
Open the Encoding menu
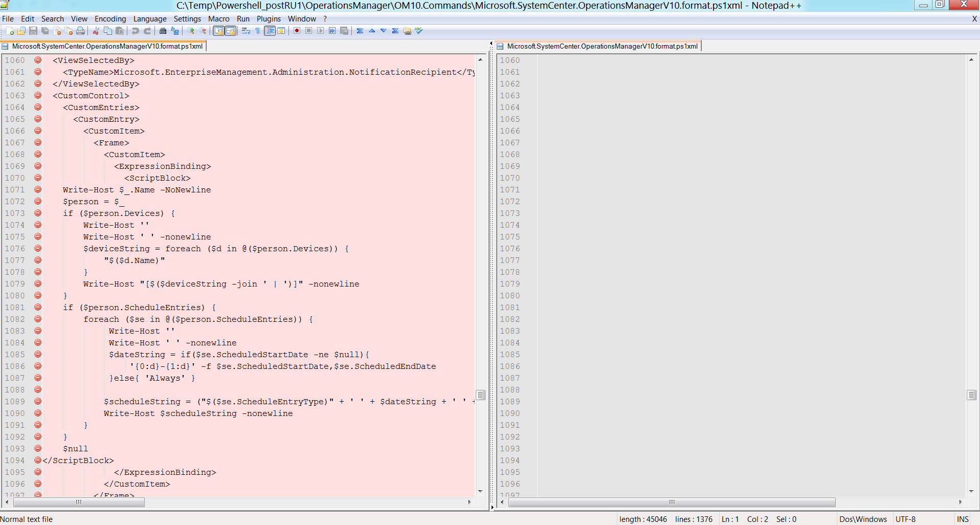pos(110,19)
